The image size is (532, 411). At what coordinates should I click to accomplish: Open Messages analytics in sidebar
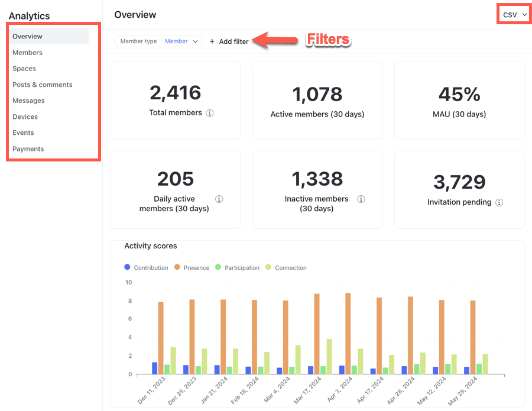29,101
